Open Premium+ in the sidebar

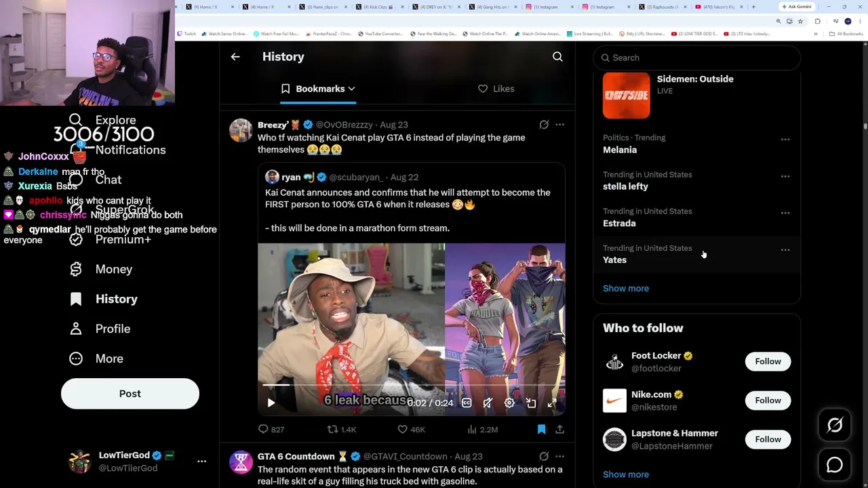pos(110,239)
